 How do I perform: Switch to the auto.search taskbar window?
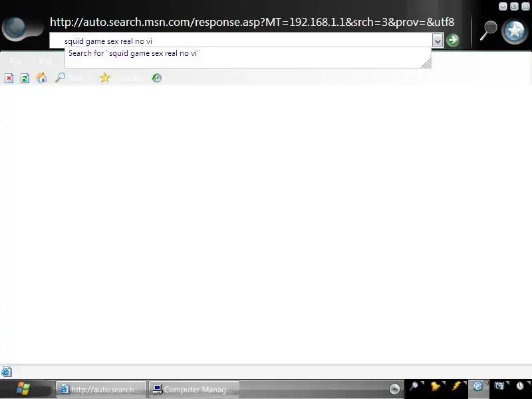pyautogui.click(x=101, y=389)
